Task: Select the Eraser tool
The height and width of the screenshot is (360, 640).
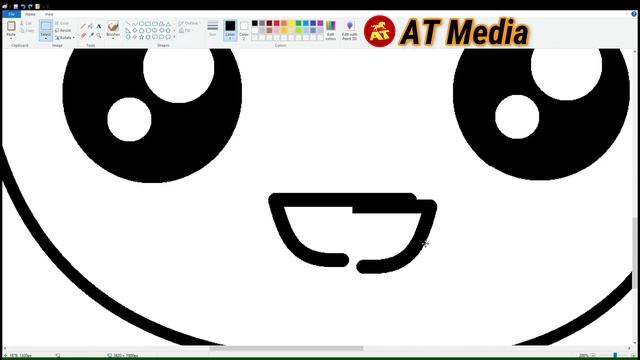Action: click(83, 36)
